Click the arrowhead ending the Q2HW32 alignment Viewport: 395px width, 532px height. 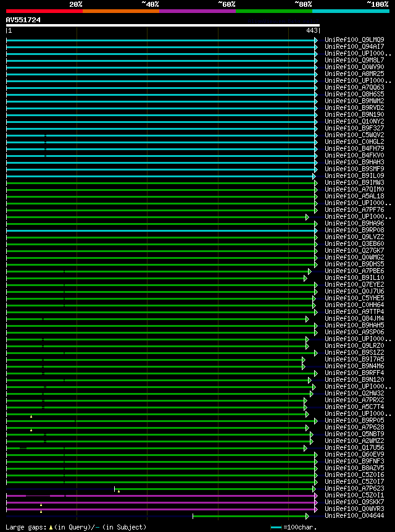click(x=311, y=394)
